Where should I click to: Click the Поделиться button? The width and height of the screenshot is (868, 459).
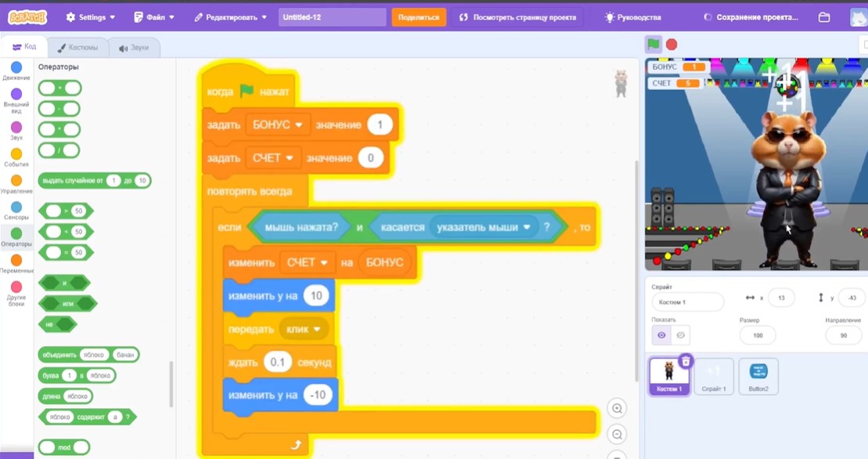tap(419, 17)
